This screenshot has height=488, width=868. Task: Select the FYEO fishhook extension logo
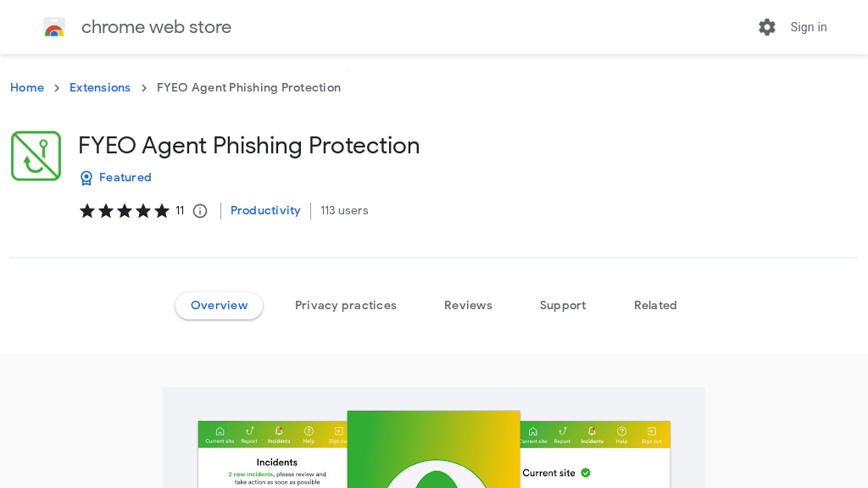tap(36, 156)
